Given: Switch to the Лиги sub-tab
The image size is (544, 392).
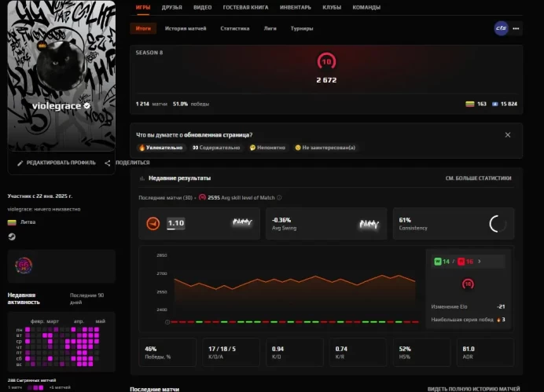Looking at the screenshot, I should (270, 28).
